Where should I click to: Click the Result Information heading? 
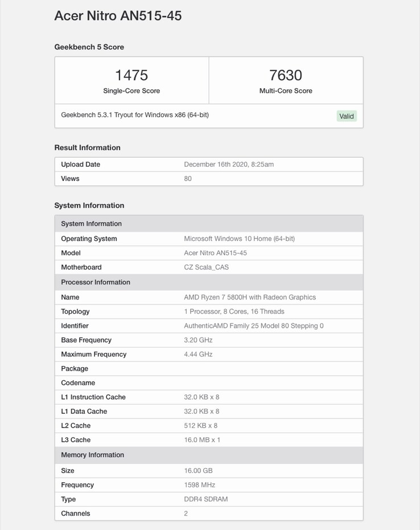[x=87, y=147]
